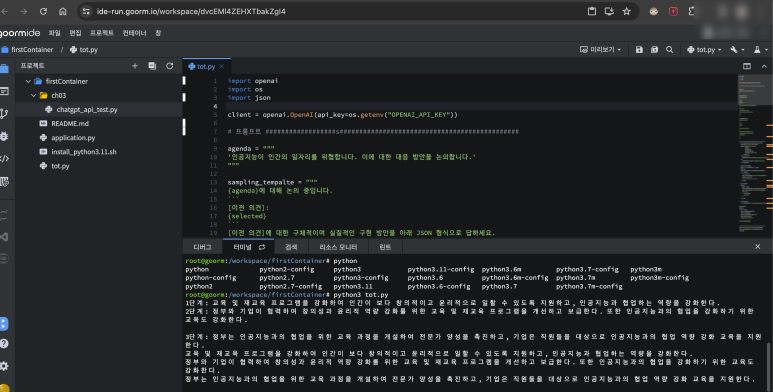Add a new file with the plus icon
Image resolution: width=773 pixels, height=392 pixels.
[x=135, y=66]
